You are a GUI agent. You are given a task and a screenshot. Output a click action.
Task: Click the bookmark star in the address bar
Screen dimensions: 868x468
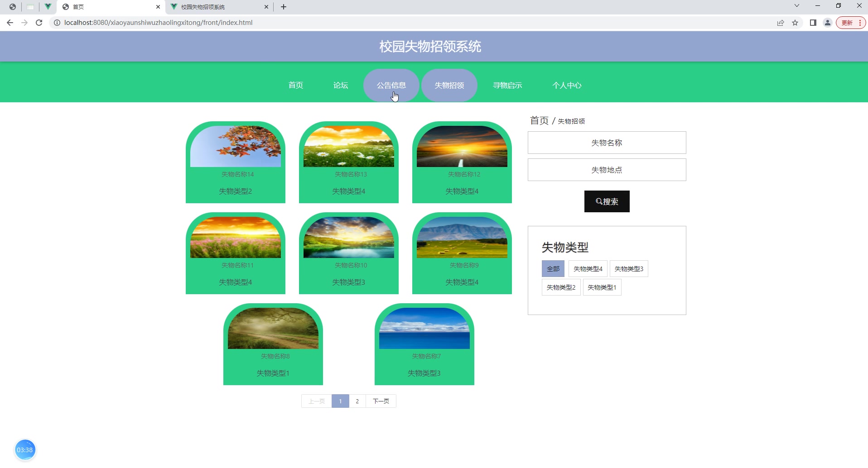pos(796,22)
